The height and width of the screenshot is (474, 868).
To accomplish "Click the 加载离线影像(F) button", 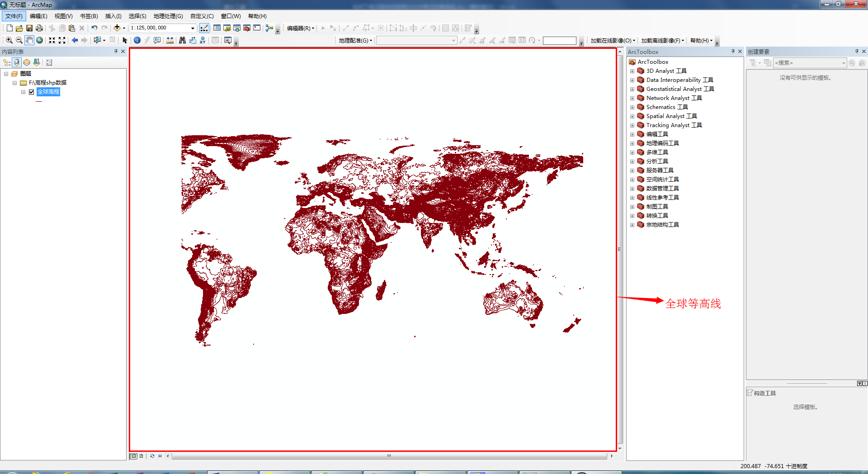I will tap(662, 40).
